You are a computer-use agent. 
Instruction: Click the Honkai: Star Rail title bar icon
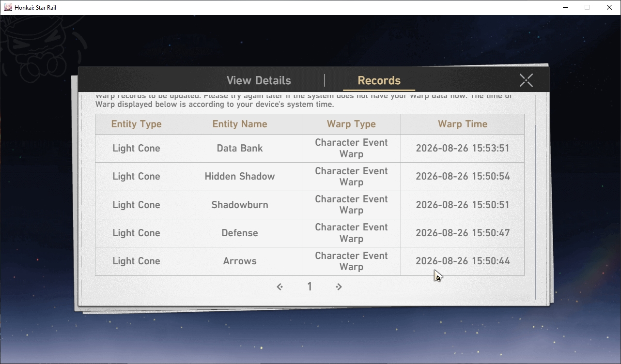(8, 7)
